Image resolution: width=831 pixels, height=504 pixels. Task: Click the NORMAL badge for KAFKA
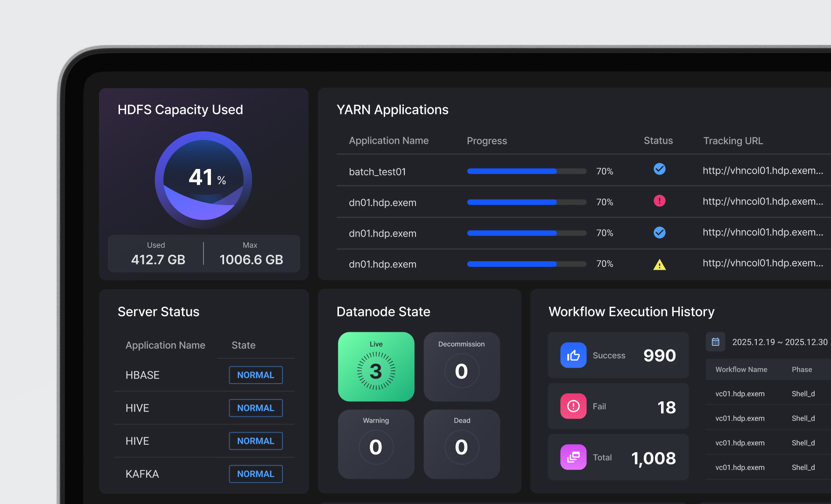255,474
